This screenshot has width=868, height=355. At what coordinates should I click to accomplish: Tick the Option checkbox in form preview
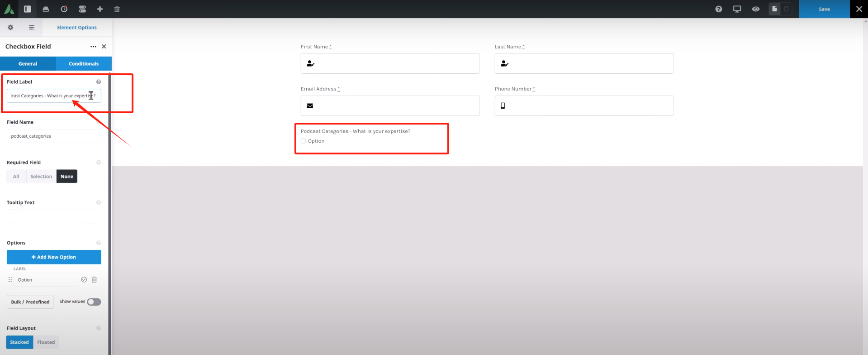(x=304, y=141)
